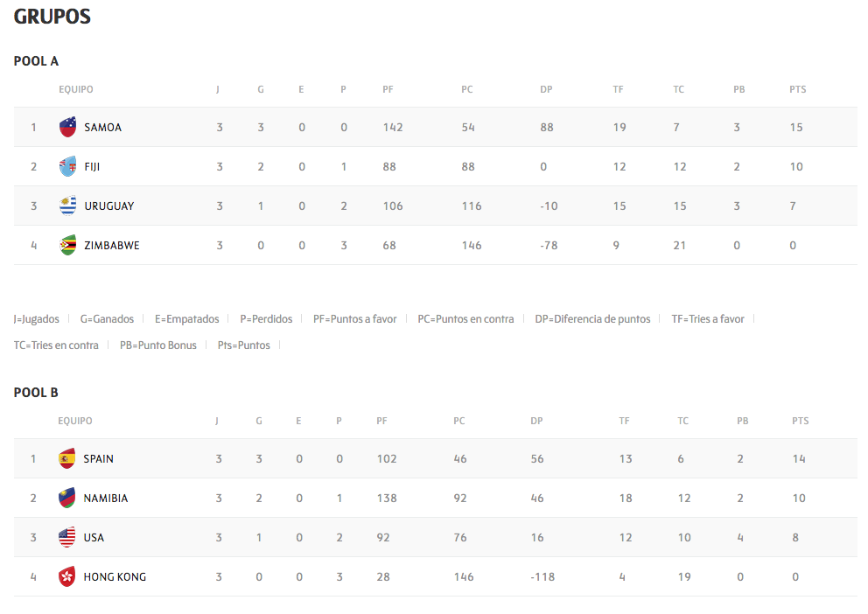Click the Pool A EQUIPO column header
Image resolution: width=868 pixels, height=614 pixels.
[x=76, y=89]
